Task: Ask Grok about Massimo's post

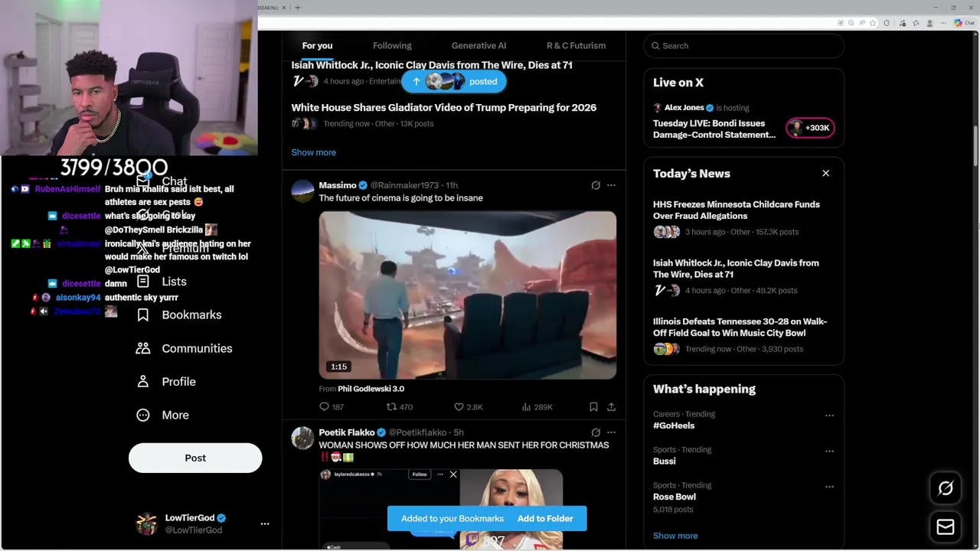Action: coord(596,185)
